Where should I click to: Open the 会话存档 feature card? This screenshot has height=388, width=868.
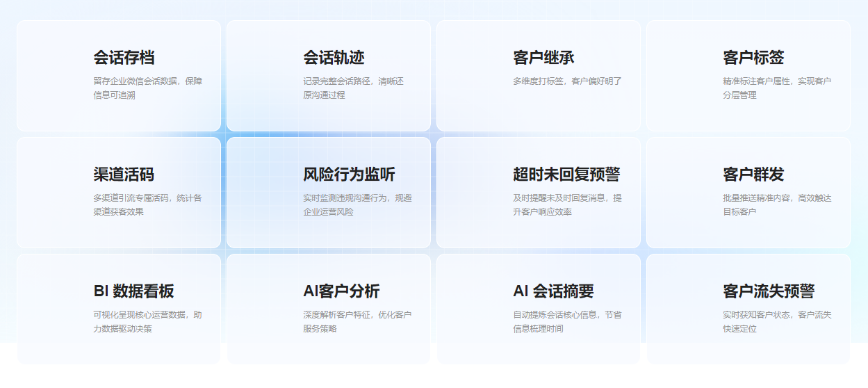coord(124,58)
